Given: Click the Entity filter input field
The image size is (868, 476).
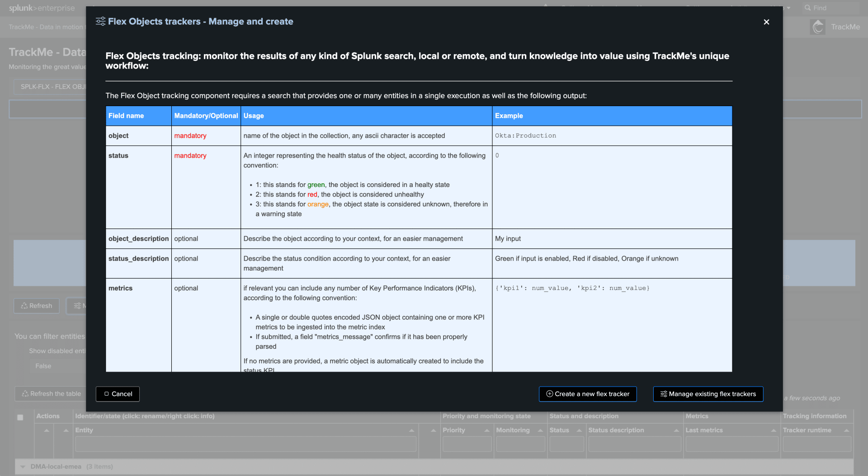Looking at the screenshot, I should click(x=245, y=444).
